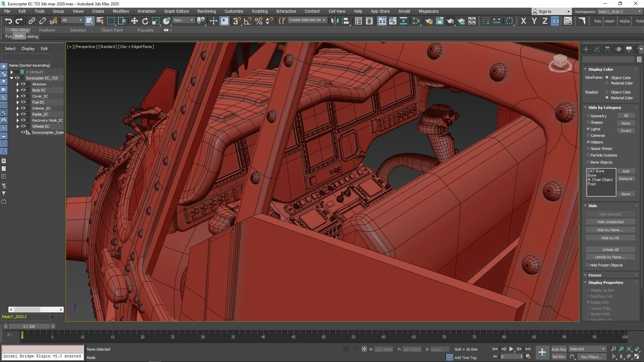Open the Mirror tool
Screen dimensions: 644x362
[x=334, y=21]
